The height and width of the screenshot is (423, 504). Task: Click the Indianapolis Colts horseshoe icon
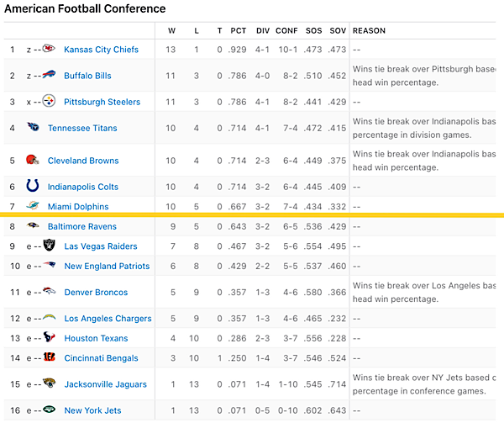click(x=33, y=187)
